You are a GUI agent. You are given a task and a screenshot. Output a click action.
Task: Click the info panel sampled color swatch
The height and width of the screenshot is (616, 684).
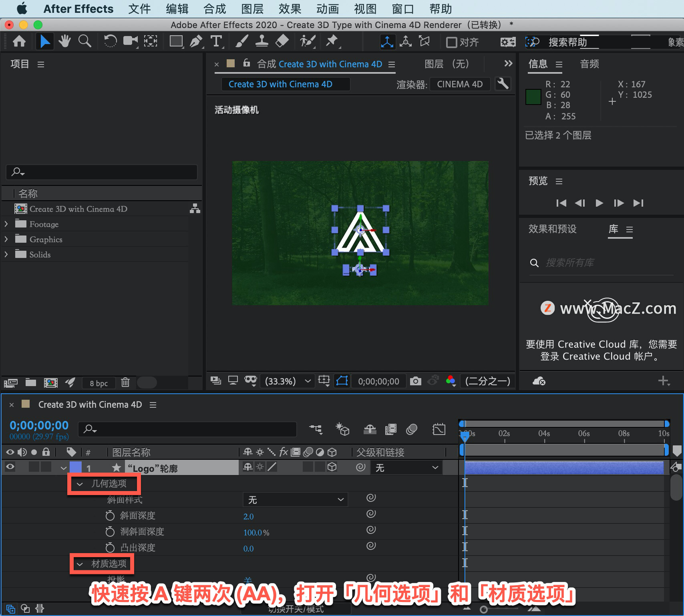pyautogui.click(x=533, y=97)
